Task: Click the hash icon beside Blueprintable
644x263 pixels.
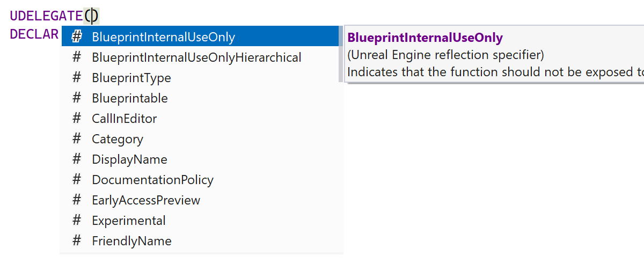Action: click(77, 98)
